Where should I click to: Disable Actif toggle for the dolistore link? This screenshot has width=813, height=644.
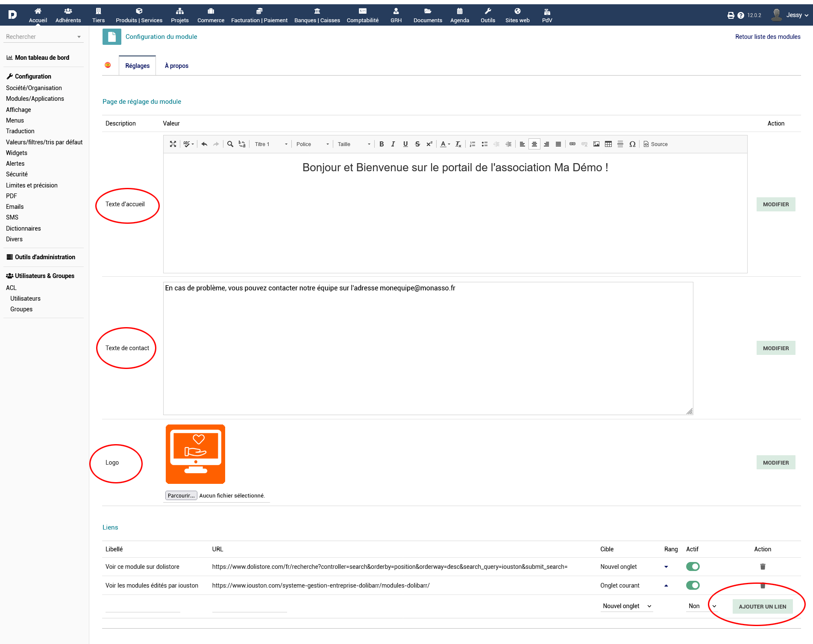pos(693,567)
